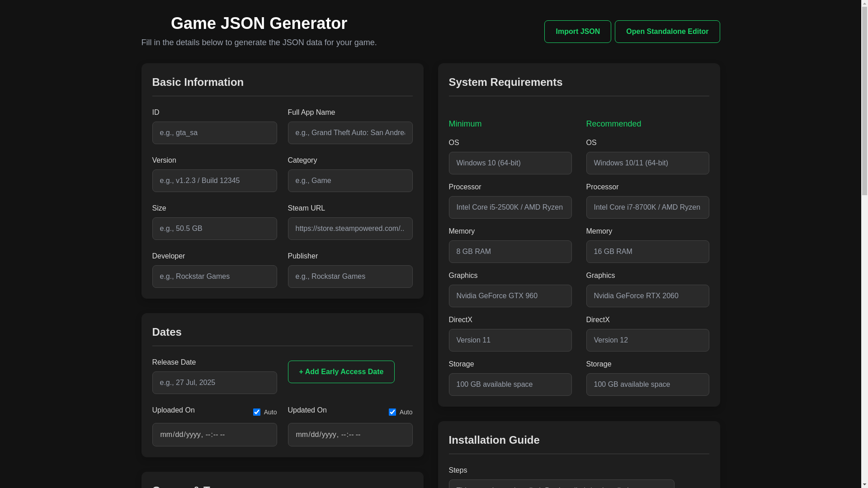Screen dimensions: 868x488
Task: Focus the ID input field
Action: click(214, 133)
